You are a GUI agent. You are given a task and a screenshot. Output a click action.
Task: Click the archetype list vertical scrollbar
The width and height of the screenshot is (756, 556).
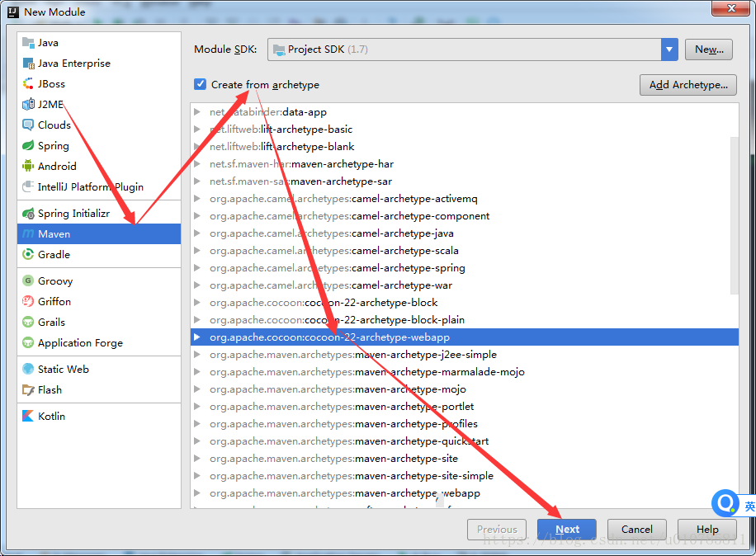point(735,215)
